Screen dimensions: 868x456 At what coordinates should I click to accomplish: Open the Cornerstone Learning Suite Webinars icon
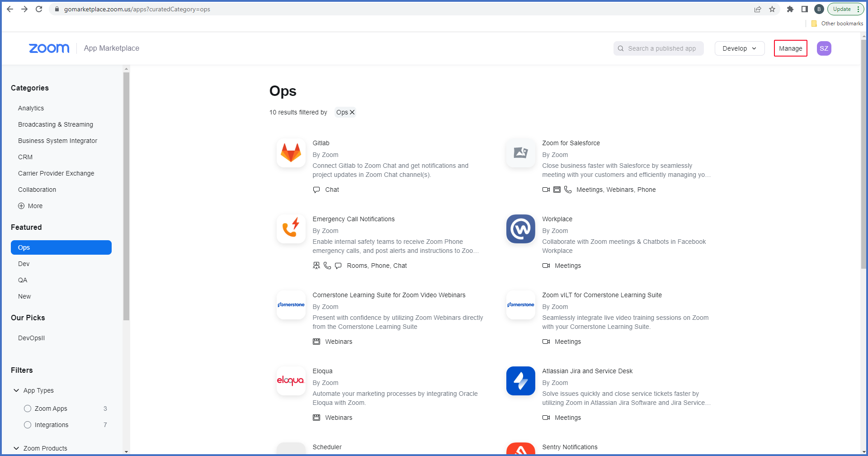(291, 305)
